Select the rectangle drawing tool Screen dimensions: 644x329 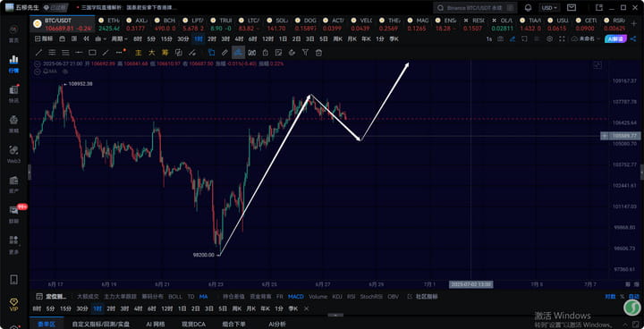point(92,53)
